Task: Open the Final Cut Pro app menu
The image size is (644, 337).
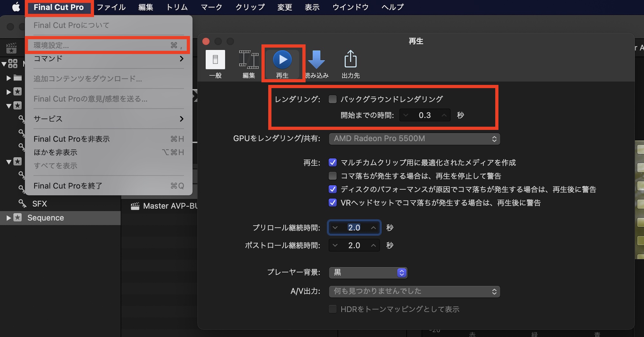Action: click(59, 7)
